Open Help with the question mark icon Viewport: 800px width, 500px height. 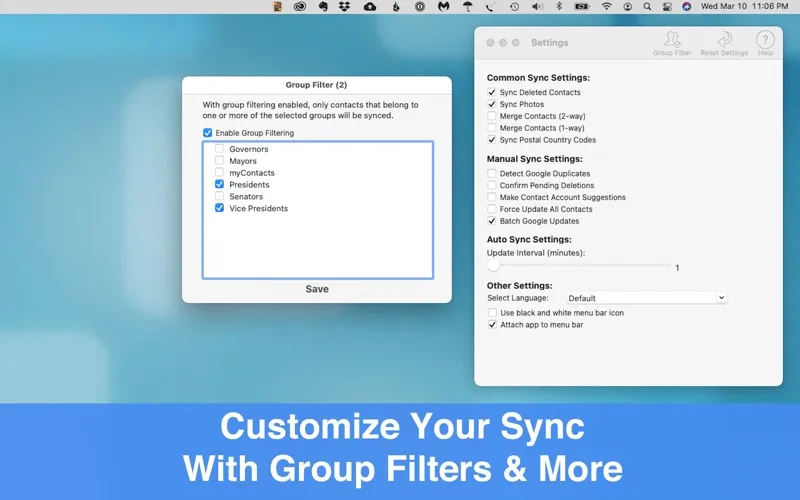(765, 42)
